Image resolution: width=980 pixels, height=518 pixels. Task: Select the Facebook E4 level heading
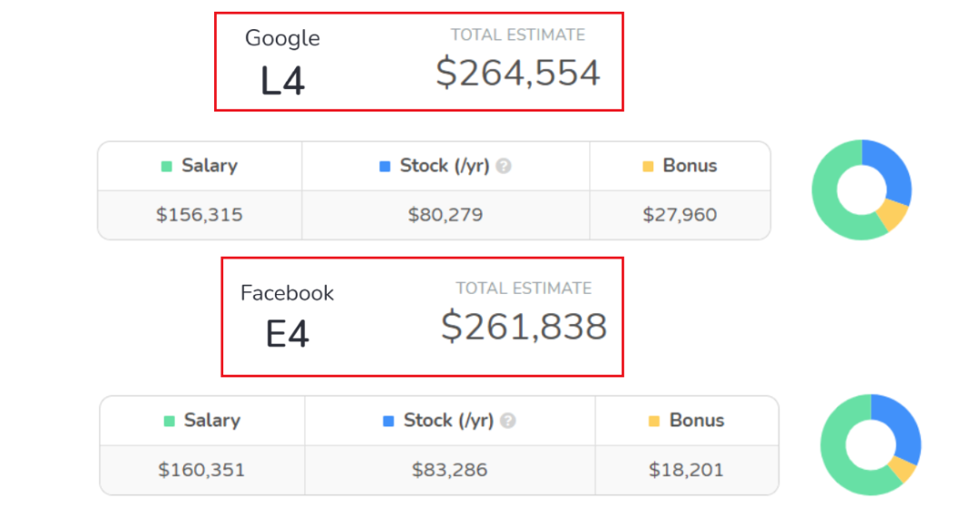tap(287, 334)
